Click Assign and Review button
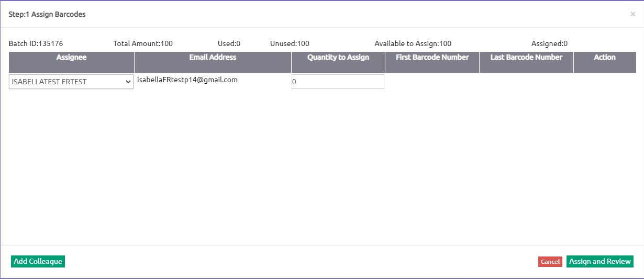The image size is (644, 279). 599,261
